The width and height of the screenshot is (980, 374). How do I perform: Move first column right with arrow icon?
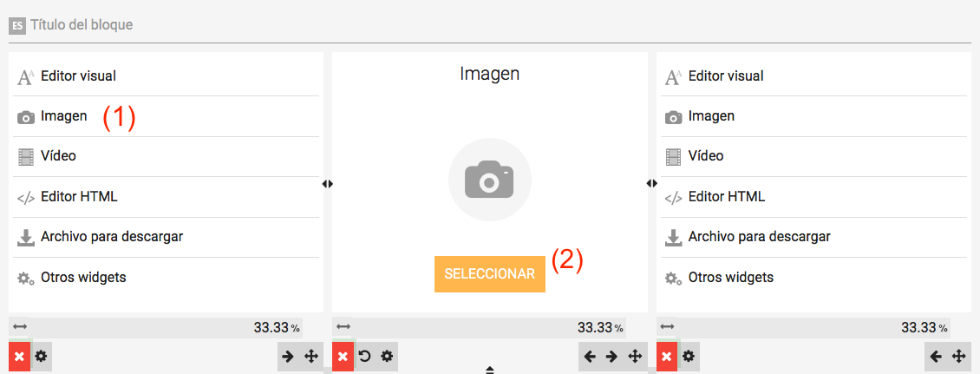click(x=288, y=357)
